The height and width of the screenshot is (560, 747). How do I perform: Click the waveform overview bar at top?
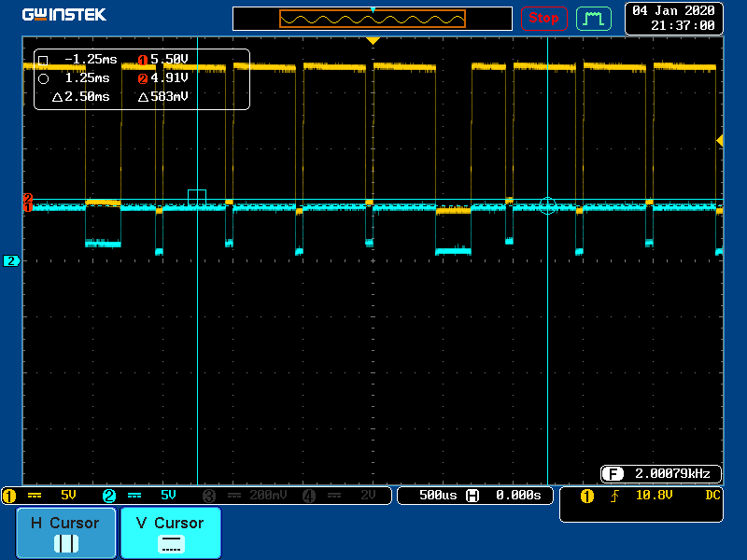[x=373, y=19]
